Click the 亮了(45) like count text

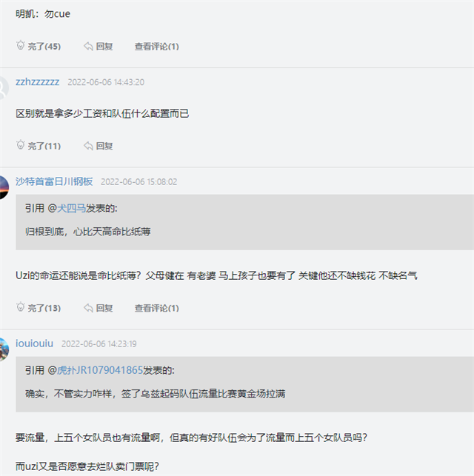[44, 46]
